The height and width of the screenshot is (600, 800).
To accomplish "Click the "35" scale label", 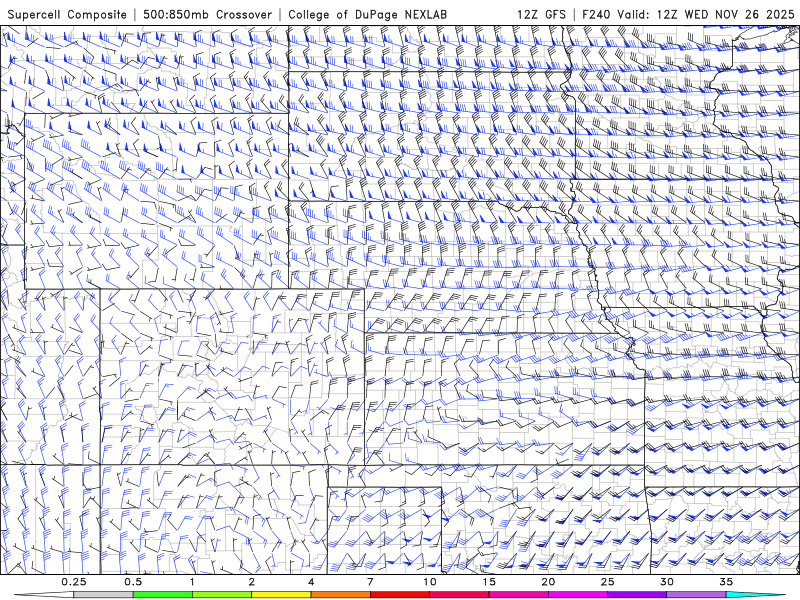I will pyautogui.click(x=726, y=582).
